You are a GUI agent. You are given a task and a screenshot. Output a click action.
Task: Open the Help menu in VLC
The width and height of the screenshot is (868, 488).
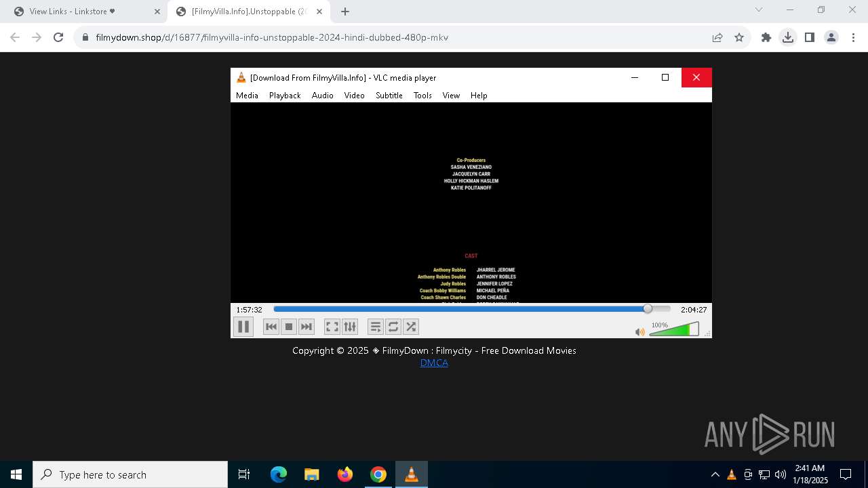(479, 96)
